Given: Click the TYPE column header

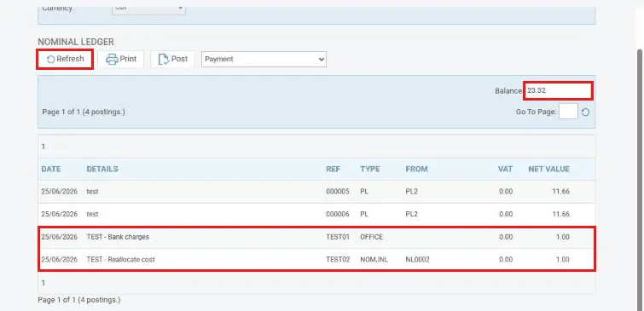Looking at the screenshot, I should pos(370,169).
